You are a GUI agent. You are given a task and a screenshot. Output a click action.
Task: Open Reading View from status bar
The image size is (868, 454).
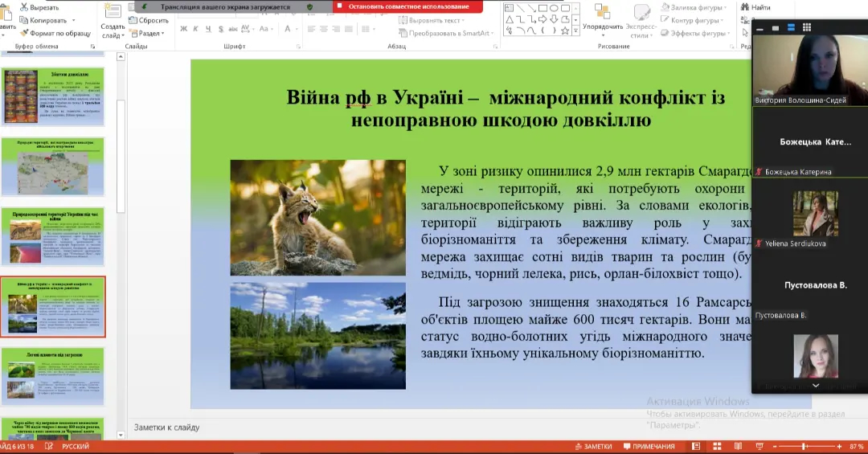pyautogui.click(x=739, y=446)
